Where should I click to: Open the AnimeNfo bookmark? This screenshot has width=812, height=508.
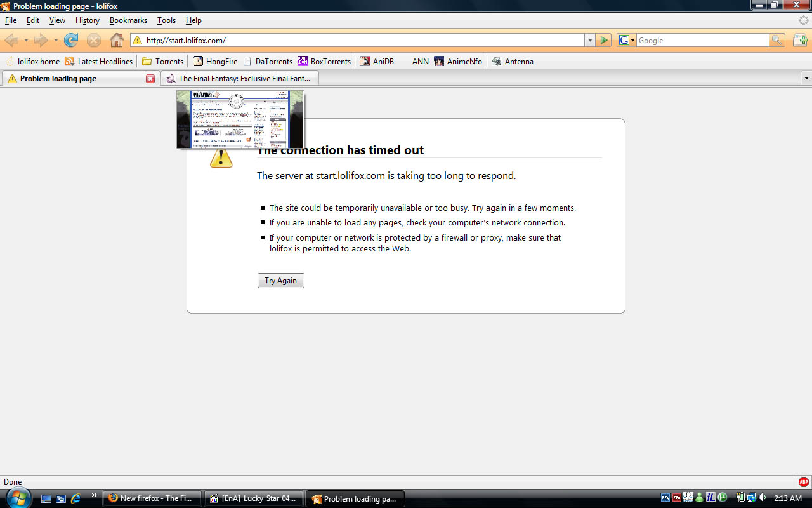[458, 62]
